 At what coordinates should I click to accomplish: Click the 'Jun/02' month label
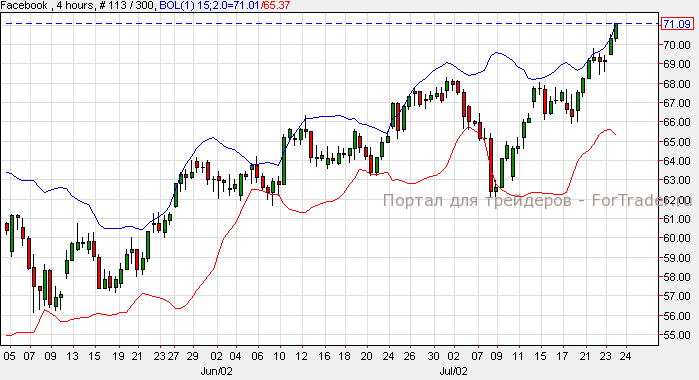click(216, 371)
